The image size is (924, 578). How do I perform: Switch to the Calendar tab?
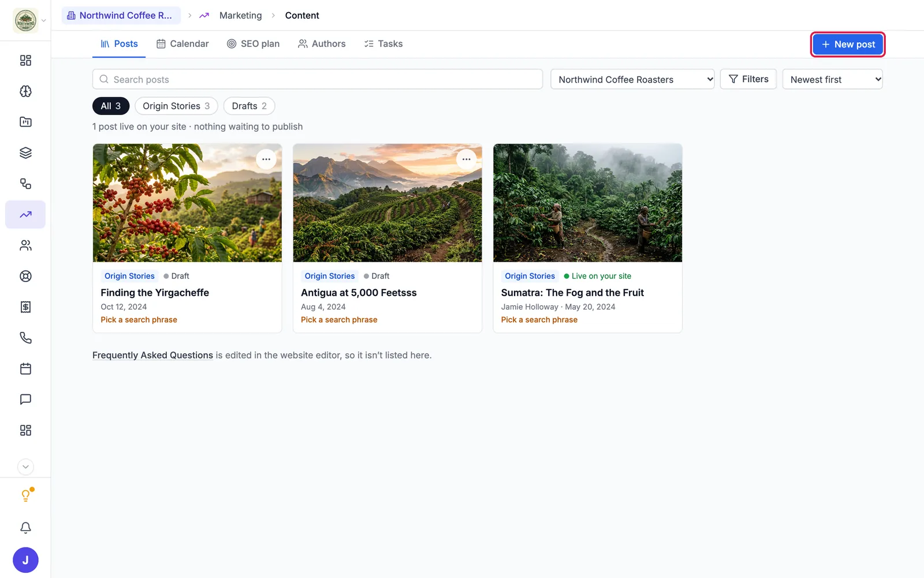[182, 44]
